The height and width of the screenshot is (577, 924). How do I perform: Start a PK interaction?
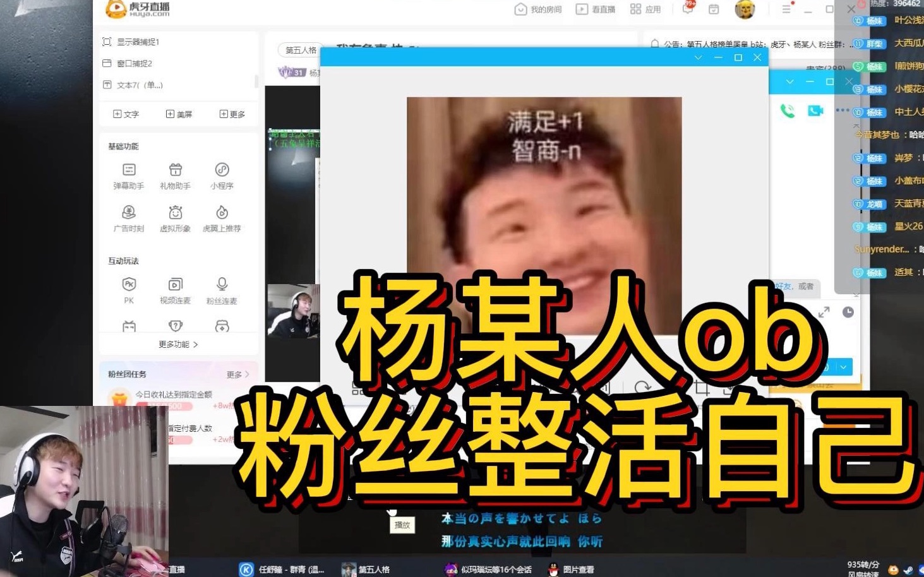129,290
